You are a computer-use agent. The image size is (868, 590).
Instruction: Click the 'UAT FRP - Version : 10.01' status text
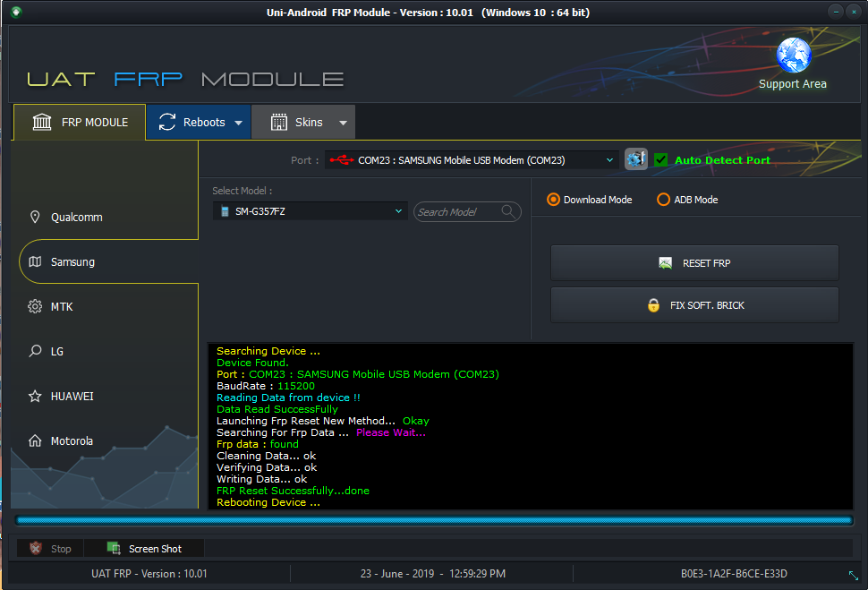pos(149,573)
